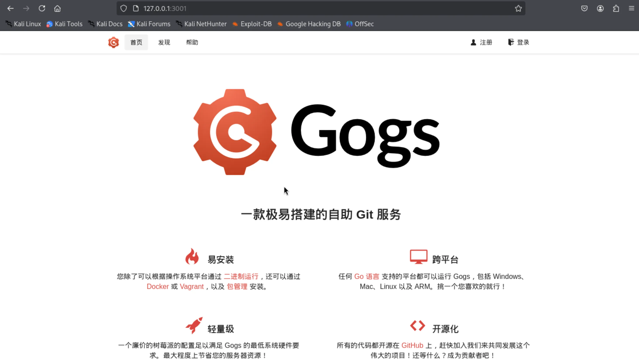This screenshot has width=639, height=364.
Task: Click the 轻量级 heading text
Action: coord(221,329)
